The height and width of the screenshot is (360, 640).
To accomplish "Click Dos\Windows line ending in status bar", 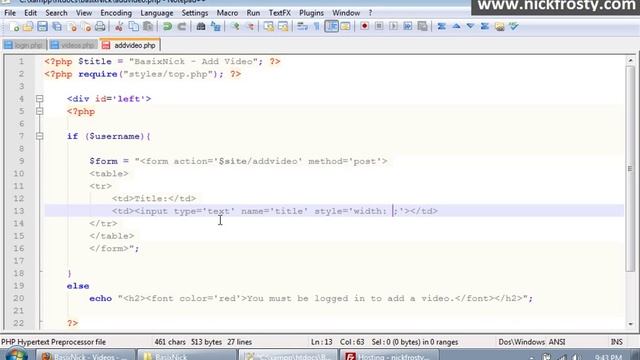I will (521, 342).
